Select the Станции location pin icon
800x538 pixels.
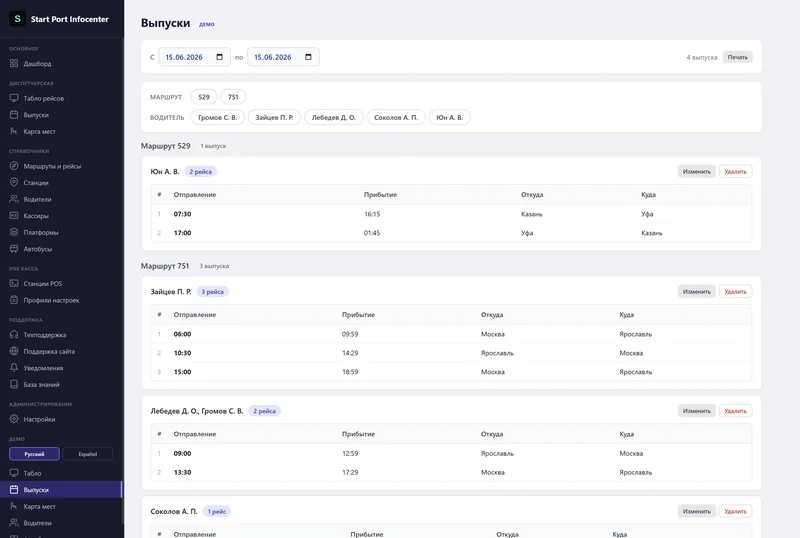14,182
